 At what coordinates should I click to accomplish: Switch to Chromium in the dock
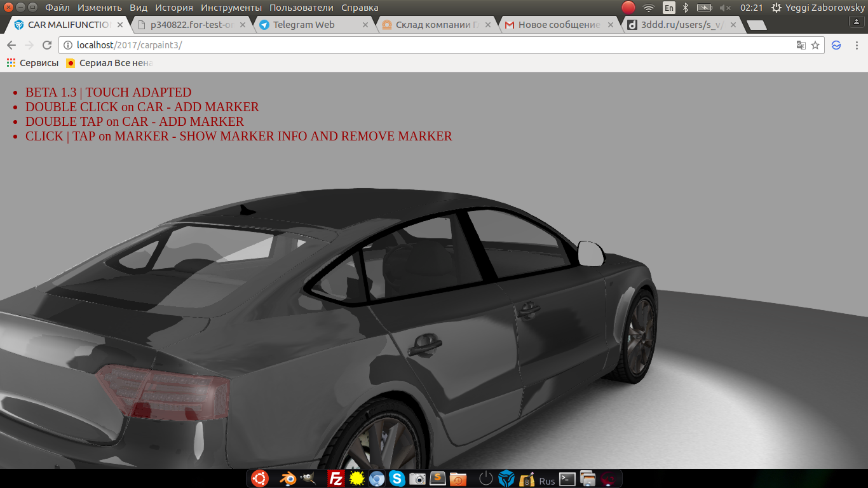tap(377, 479)
